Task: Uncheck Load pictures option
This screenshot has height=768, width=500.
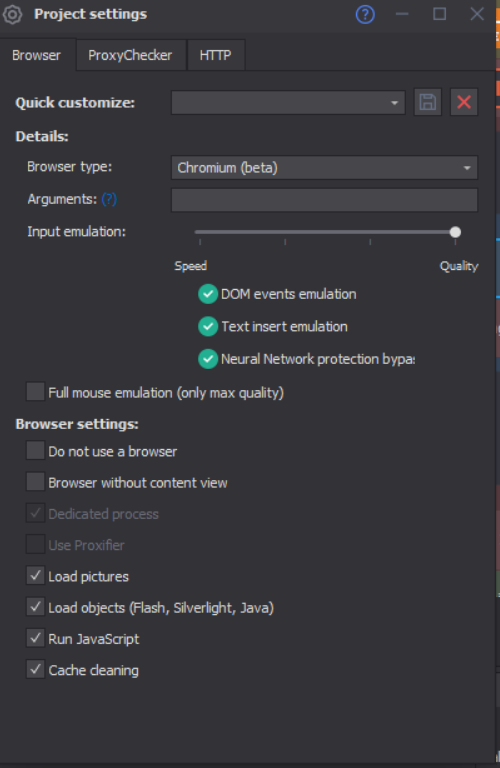Action: 35,576
